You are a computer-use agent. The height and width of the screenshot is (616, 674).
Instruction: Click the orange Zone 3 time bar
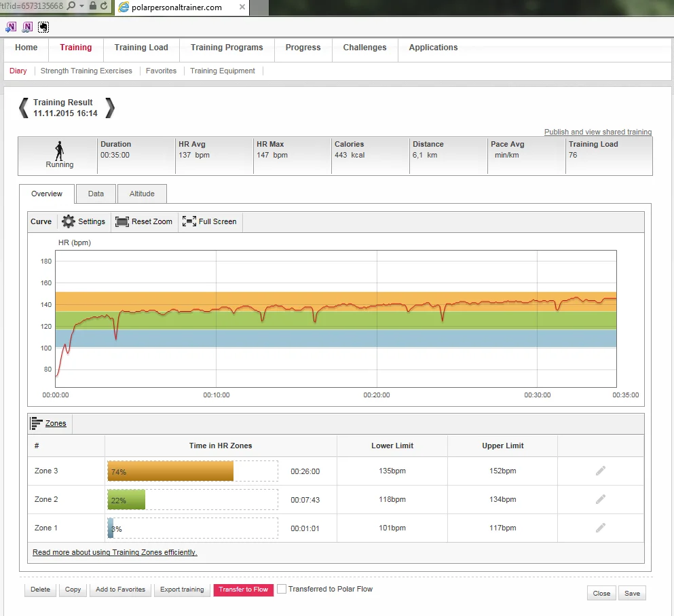click(x=170, y=471)
